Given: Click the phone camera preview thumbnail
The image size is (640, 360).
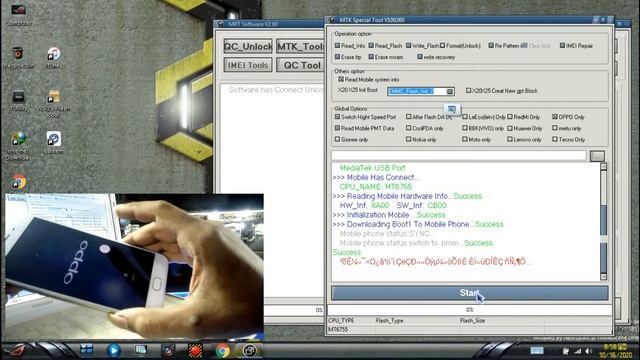Looking at the screenshot, I should coord(134,267).
